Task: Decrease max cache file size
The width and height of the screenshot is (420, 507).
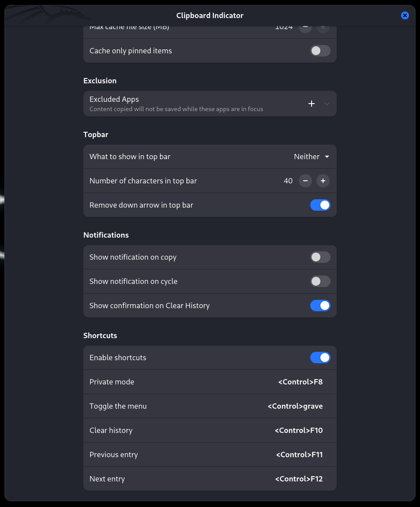Action: (305, 29)
